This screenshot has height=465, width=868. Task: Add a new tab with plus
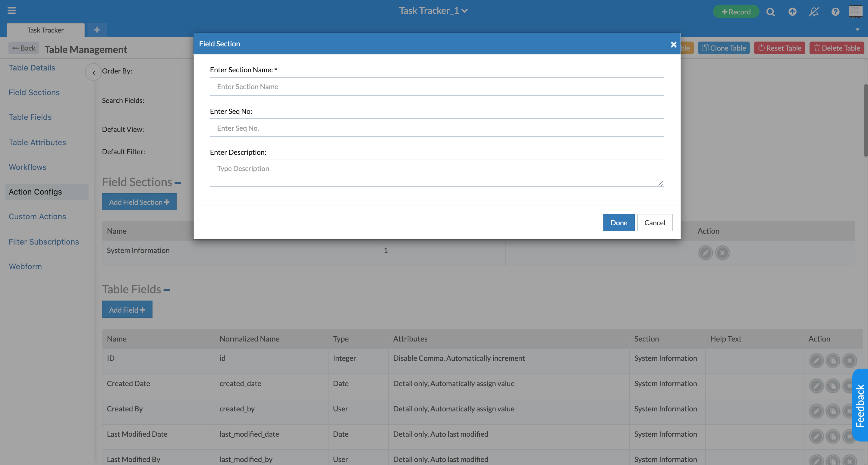click(x=97, y=30)
